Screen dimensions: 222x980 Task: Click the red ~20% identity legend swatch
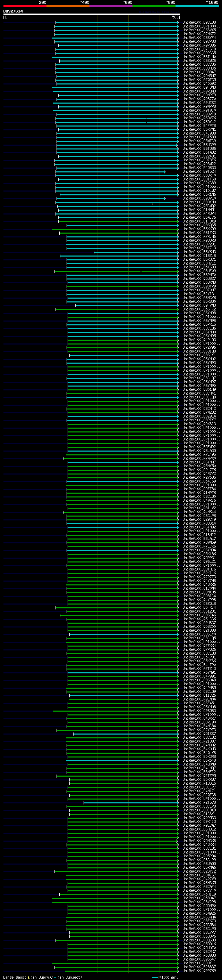pyautogui.click(x=25, y=6)
